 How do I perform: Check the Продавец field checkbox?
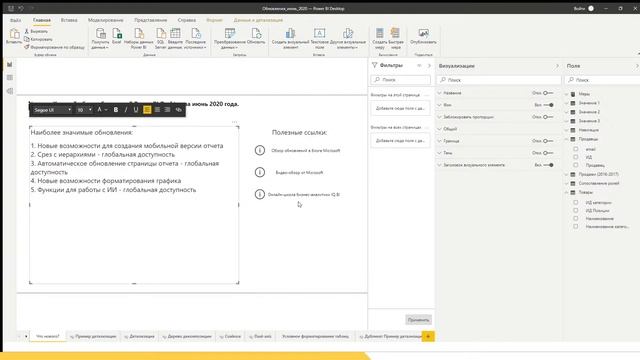(x=576, y=165)
